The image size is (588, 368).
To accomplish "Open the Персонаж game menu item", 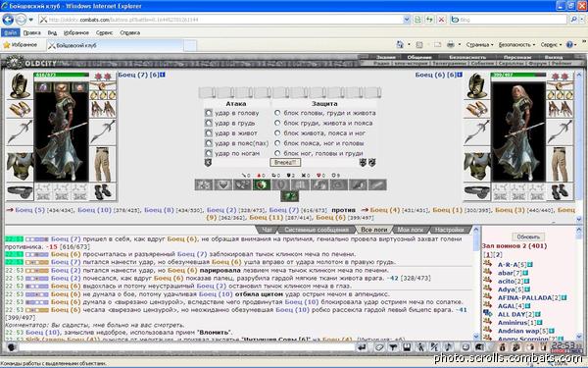I will pos(517,57).
